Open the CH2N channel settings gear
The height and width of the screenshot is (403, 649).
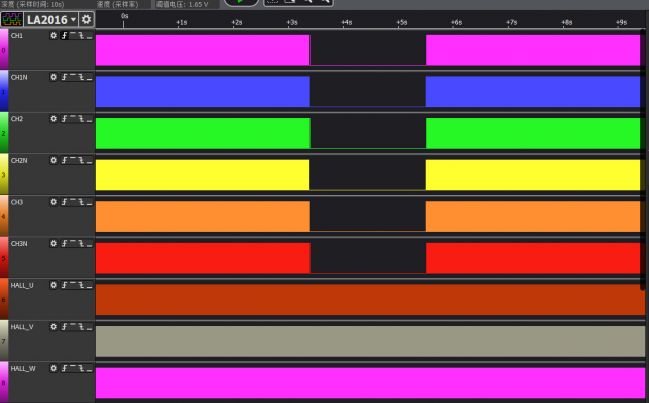coord(54,160)
